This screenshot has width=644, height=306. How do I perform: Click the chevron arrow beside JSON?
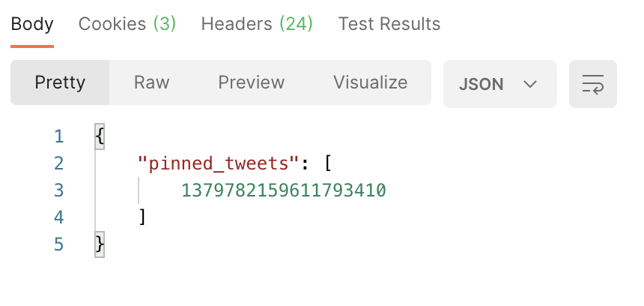coord(530,84)
